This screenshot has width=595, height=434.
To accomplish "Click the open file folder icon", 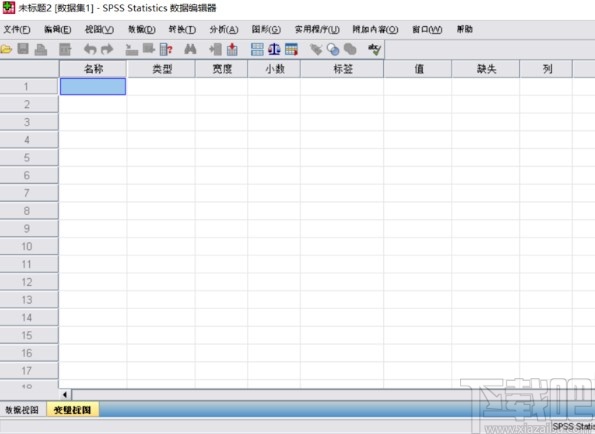I will 6,49.
